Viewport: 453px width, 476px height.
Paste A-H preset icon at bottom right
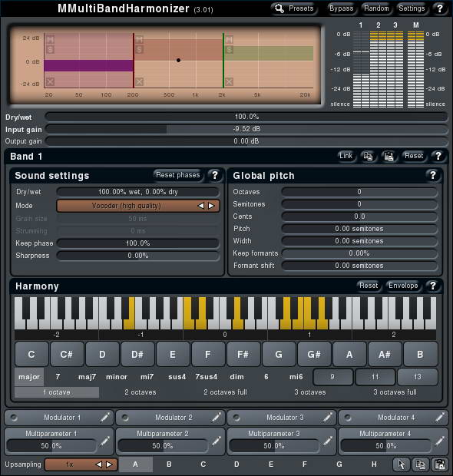pyautogui.click(x=440, y=464)
